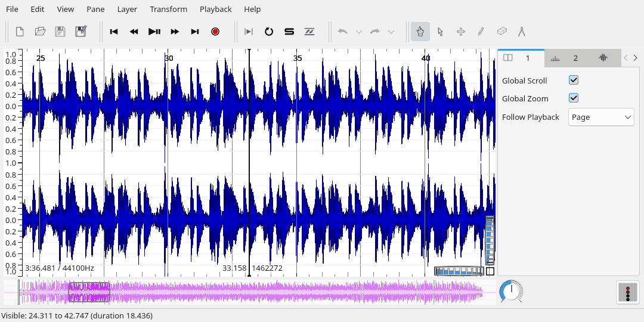This screenshot has width=644, height=322.
Task: Click the 35 second timeline marker
Action: tap(298, 58)
